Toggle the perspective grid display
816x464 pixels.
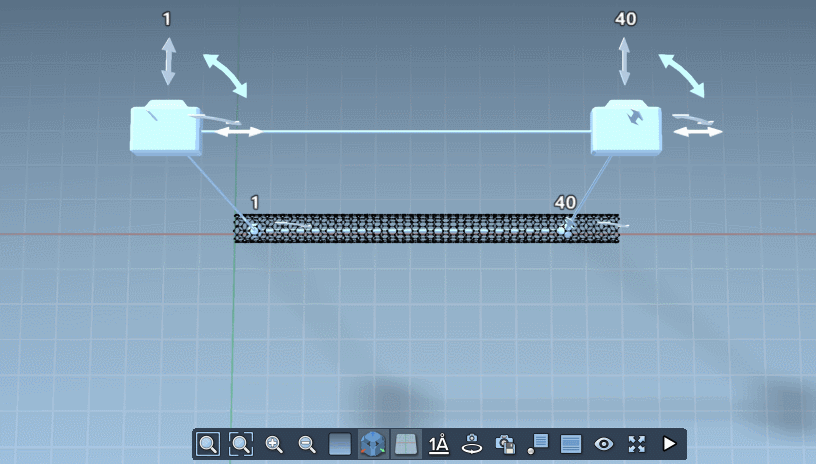[x=406, y=444]
